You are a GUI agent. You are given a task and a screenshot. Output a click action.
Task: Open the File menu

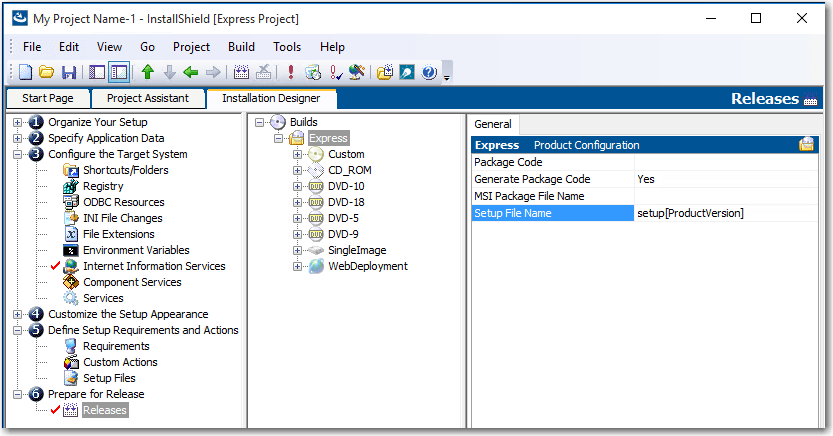pos(32,47)
